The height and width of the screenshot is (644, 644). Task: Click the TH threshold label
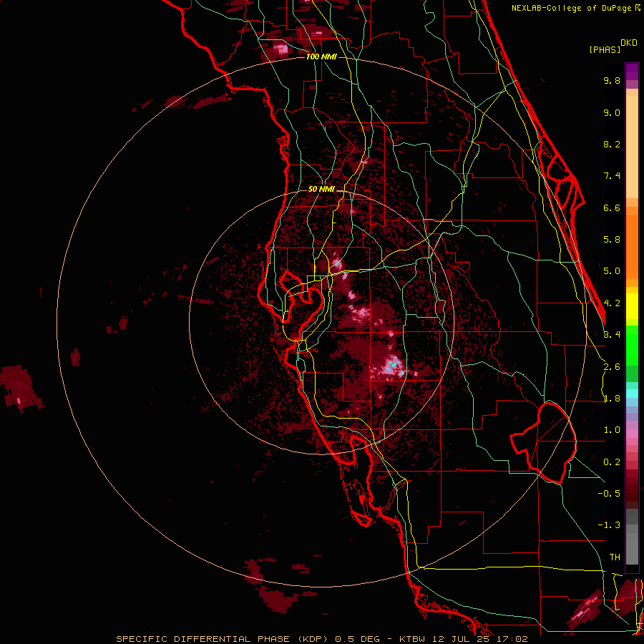coord(615,557)
